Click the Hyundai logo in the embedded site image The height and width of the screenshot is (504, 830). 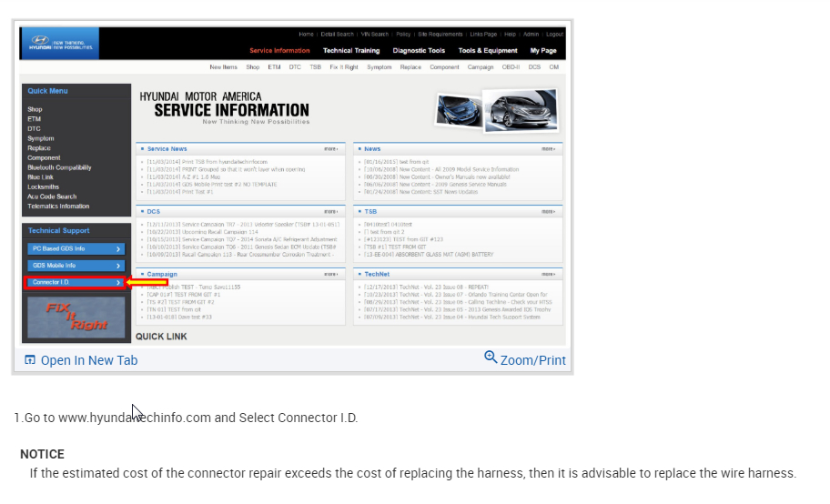(x=60, y=43)
